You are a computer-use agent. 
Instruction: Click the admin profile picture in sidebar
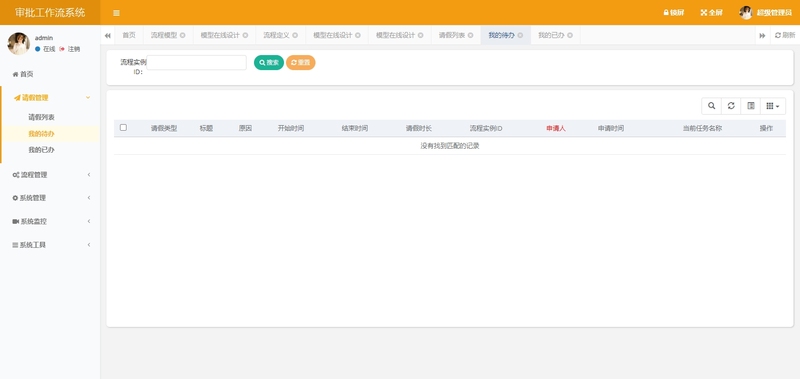pyautogui.click(x=18, y=43)
